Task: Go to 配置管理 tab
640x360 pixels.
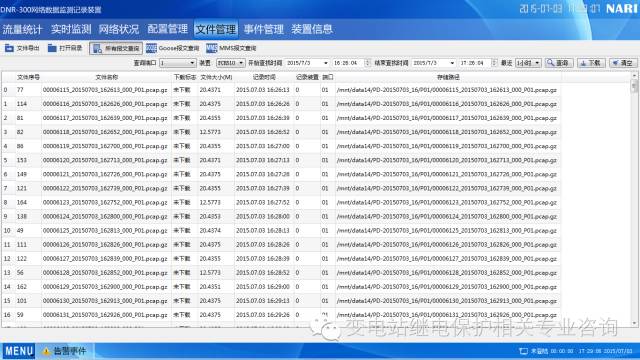Action: point(167,29)
